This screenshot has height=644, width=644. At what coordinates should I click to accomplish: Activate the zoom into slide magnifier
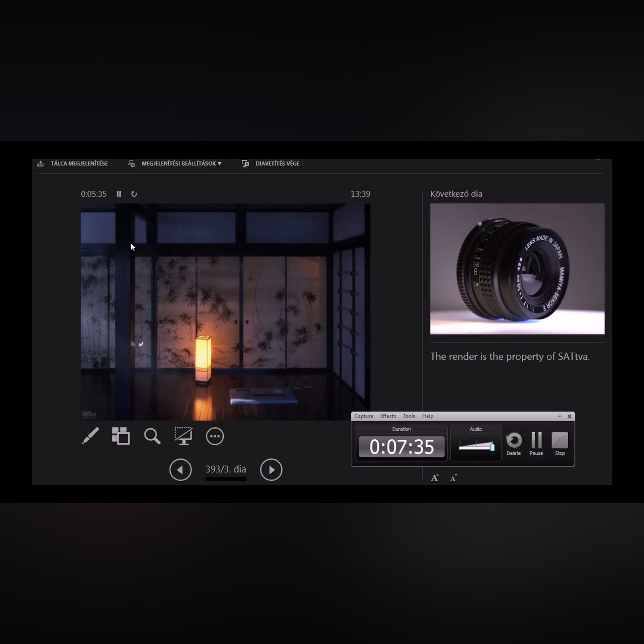pos(152,436)
